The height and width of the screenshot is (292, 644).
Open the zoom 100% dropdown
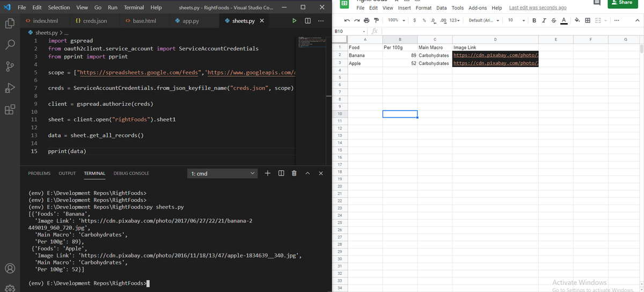(x=396, y=20)
